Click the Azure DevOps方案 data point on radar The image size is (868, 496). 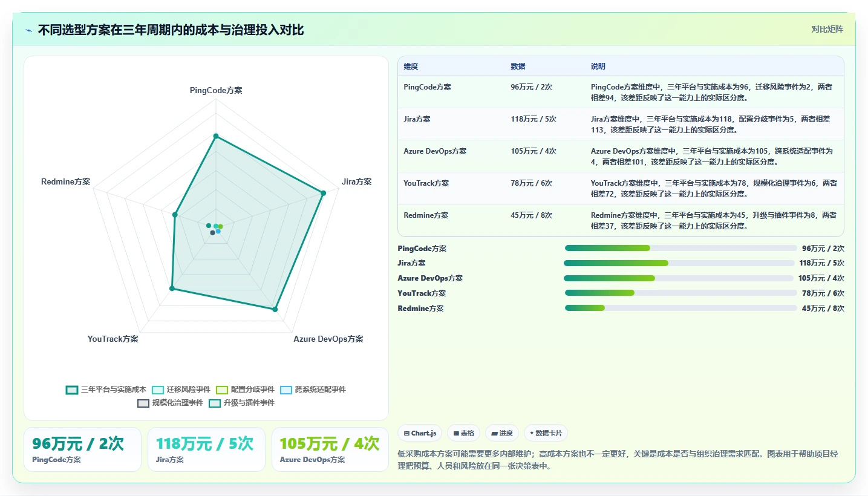[x=275, y=309]
